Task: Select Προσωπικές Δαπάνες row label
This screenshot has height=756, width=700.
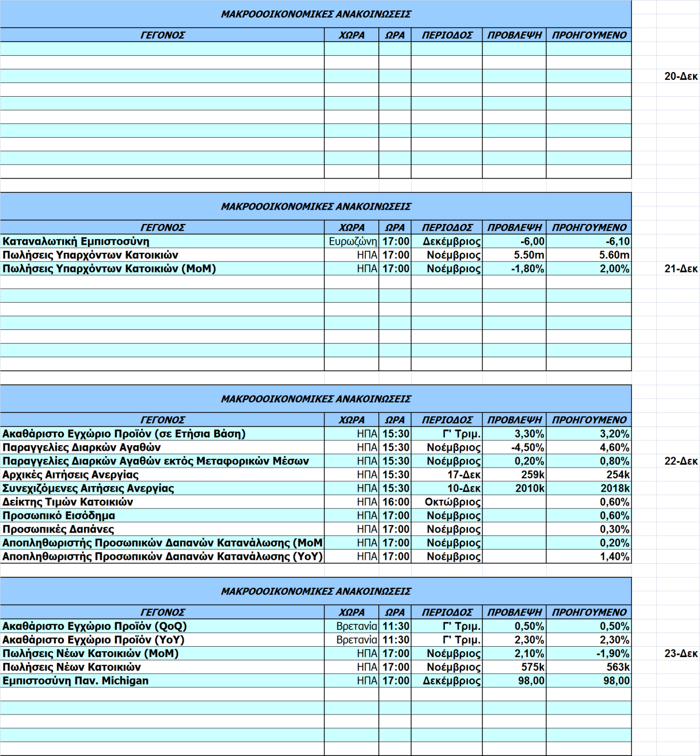Action: click(x=162, y=529)
